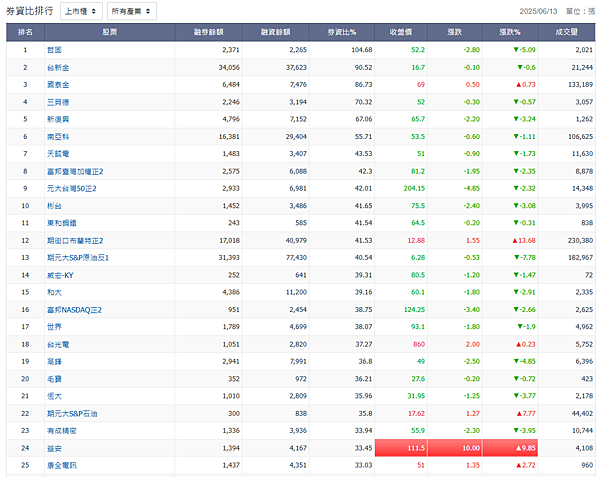The height and width of the screenshot is (477, 600).
Task: Sort by the 收盤價 column header
Action: pos(401,32)
